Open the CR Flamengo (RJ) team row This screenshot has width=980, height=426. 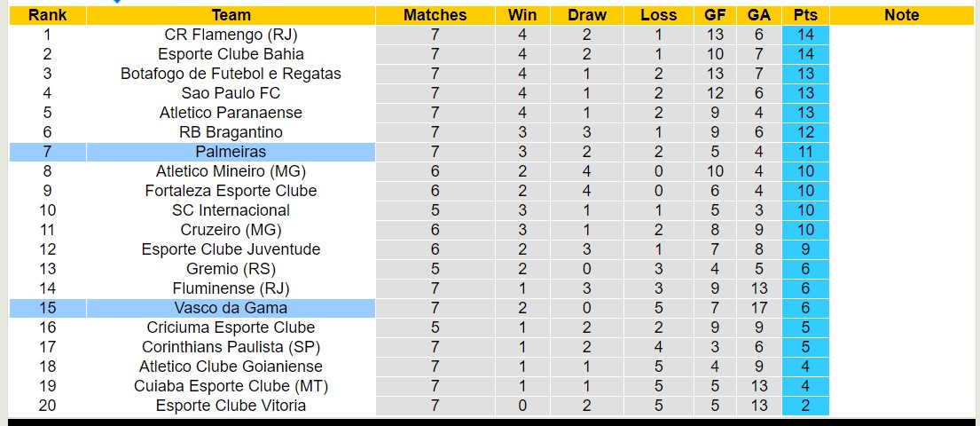point(231,35)
